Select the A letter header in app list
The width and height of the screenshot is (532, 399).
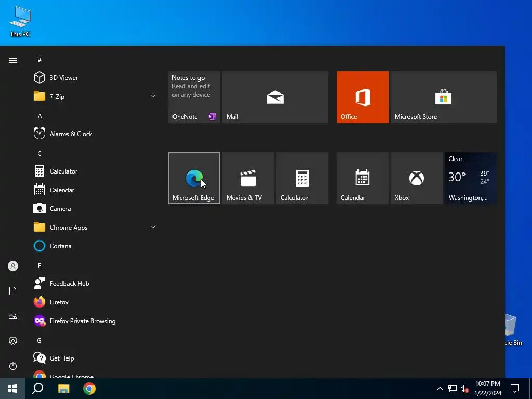39,116
